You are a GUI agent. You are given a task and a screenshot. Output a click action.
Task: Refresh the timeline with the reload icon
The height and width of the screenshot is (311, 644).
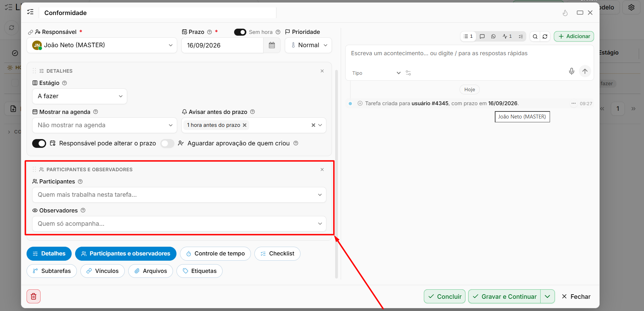[545, 36]
